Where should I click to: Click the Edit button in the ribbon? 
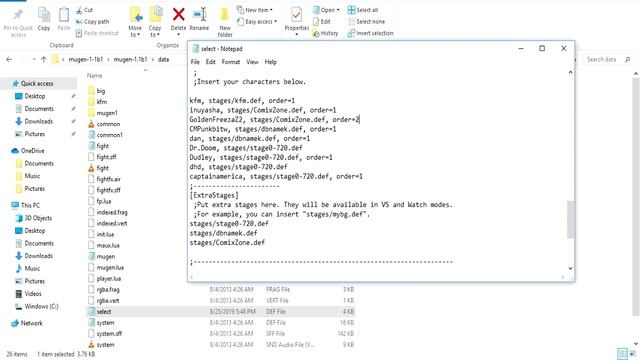[x=322, y=22]
